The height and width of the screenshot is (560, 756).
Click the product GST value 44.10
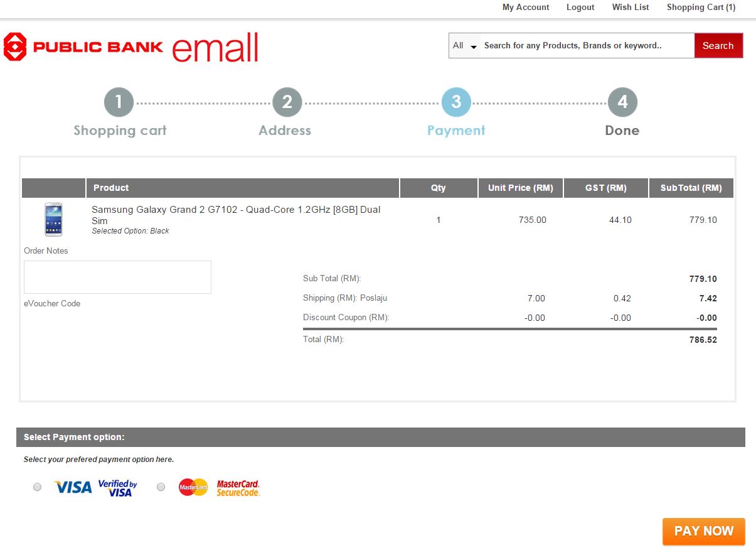(620, 220)
